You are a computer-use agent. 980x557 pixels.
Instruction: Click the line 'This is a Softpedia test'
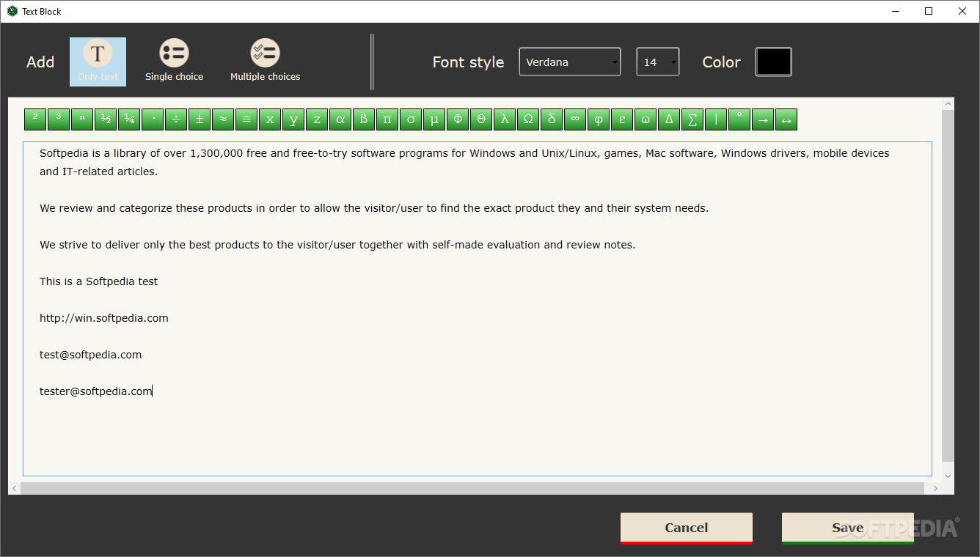click(x=99, y=281)
